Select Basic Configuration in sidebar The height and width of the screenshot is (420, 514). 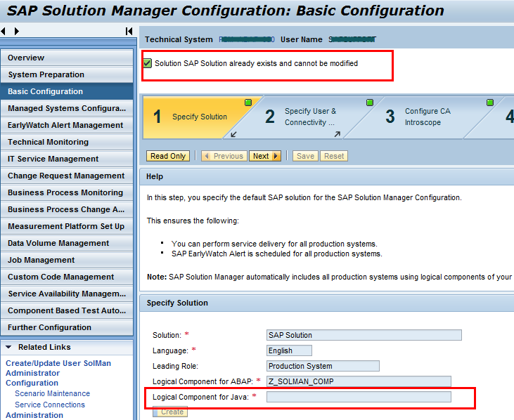point(67,91)
